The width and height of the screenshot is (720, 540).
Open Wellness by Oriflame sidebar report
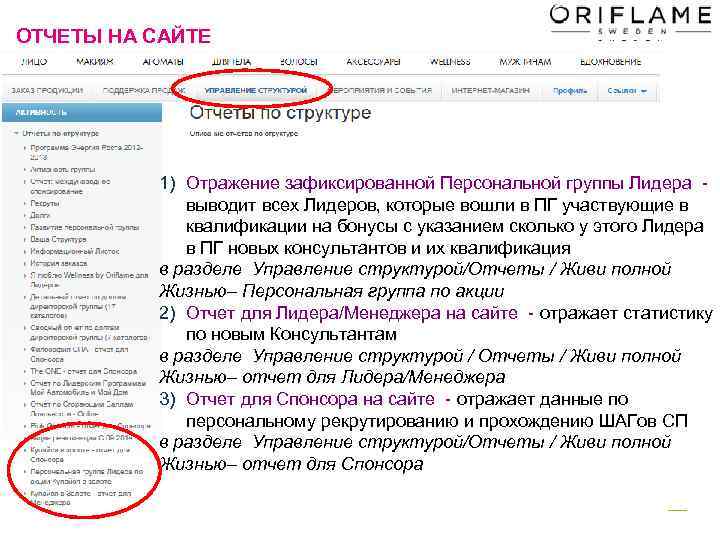(x=89, y=280)
